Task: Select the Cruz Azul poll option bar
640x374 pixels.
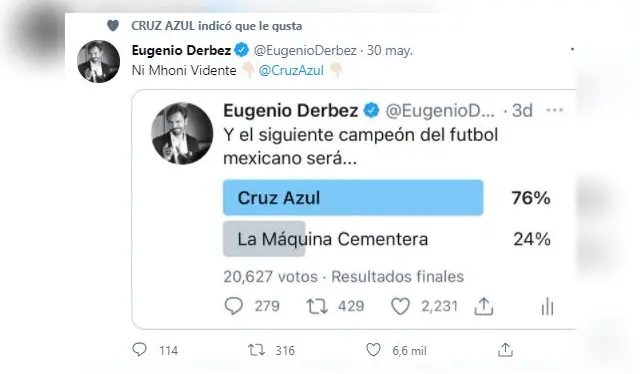Action: [353, 198]
